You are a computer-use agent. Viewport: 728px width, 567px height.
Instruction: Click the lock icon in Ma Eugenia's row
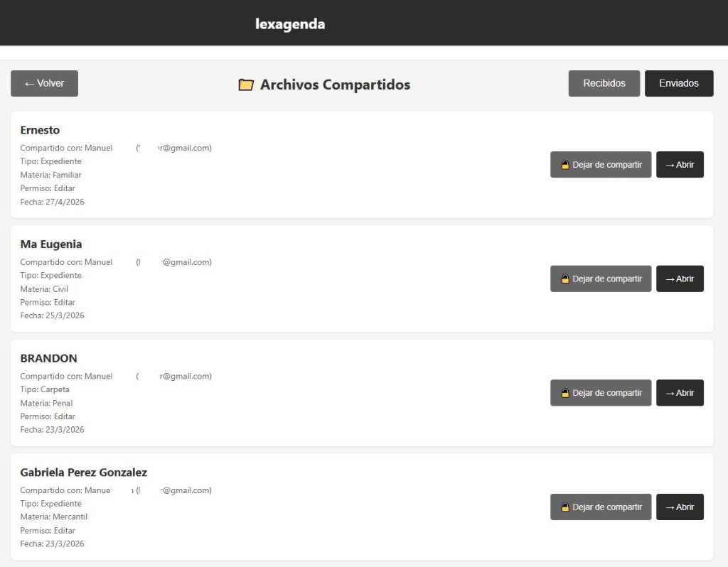pyautogui.click(x=565, y=279)
